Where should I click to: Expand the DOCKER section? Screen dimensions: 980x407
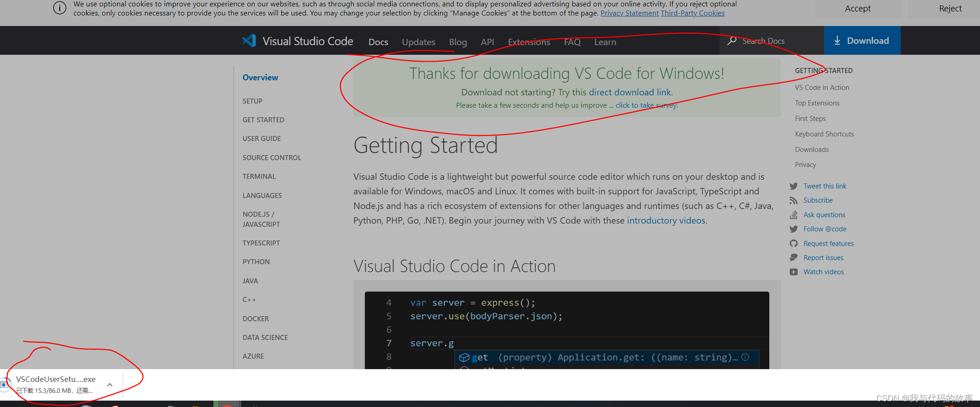point(256,318)
